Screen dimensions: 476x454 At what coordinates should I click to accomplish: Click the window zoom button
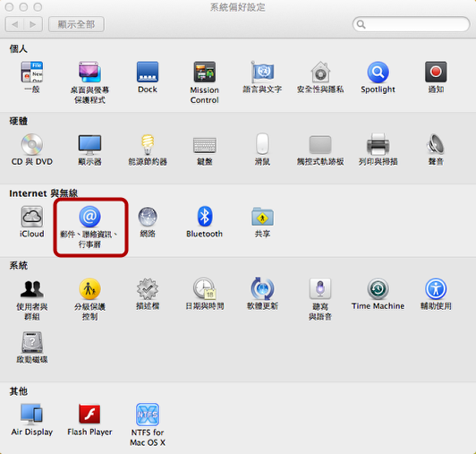(x=38, y=7)
